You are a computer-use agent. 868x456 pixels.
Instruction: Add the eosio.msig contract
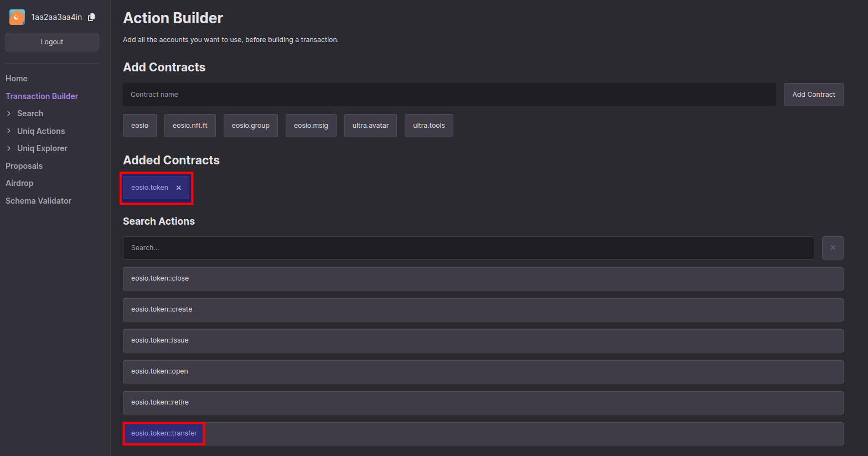click(311, 126)
